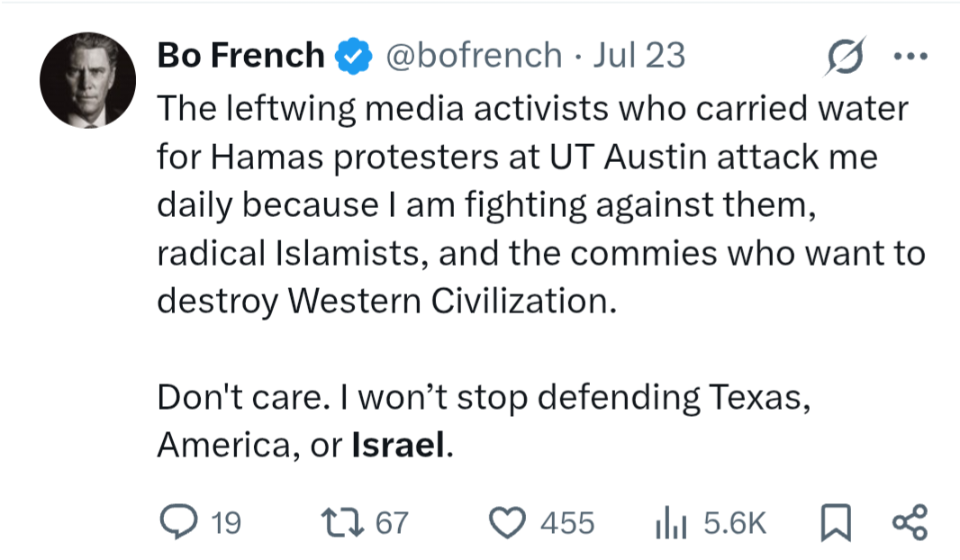Open the reply speech bubble icon
This screenshot has width=960, height=560.
tap(178, 522)
